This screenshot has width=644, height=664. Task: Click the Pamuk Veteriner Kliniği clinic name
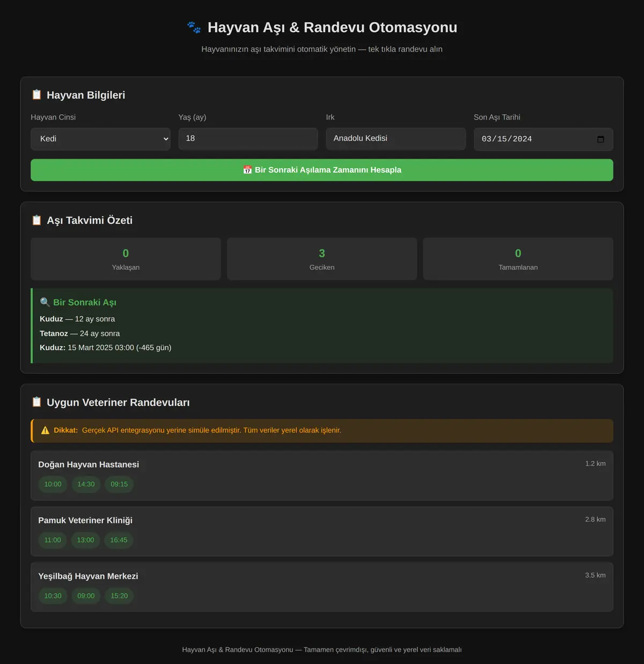(x=85, y=520)
